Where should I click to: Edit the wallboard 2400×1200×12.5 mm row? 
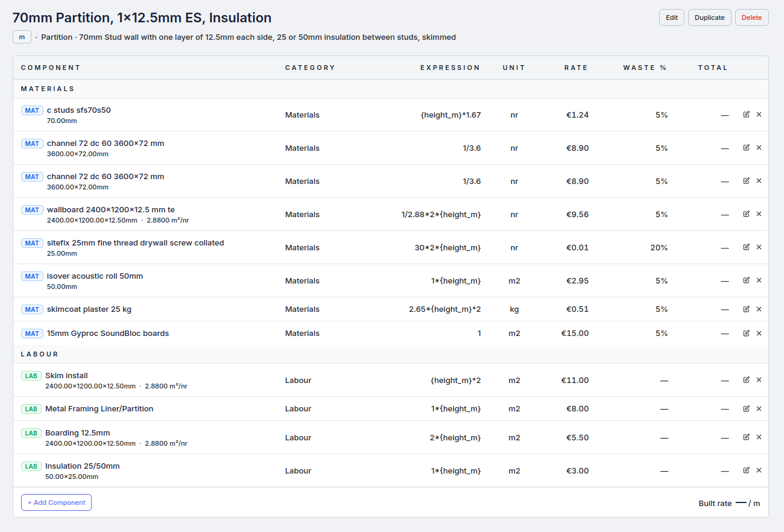coord(746,214)
